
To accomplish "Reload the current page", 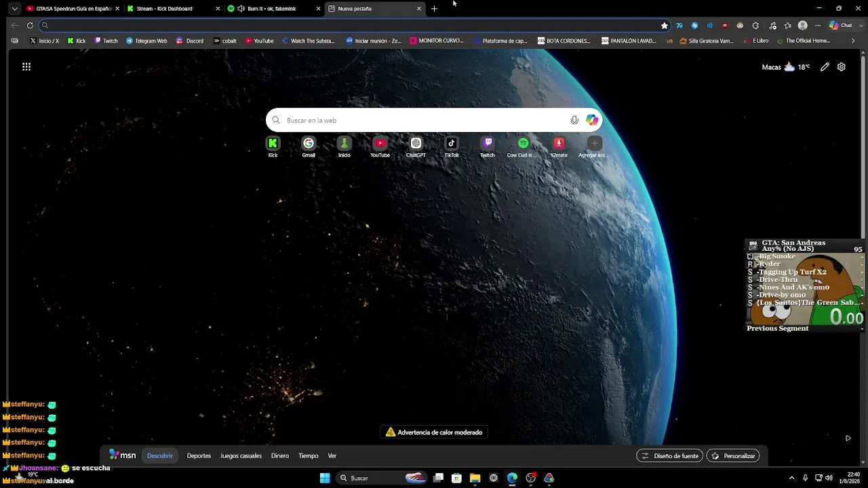I will [30, 26].
